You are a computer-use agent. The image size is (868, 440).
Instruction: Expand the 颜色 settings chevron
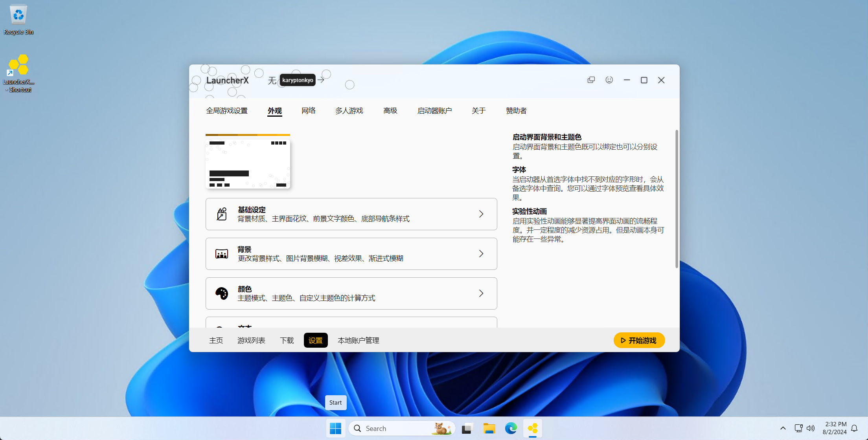pyautogui.click(x=481, y=293)
